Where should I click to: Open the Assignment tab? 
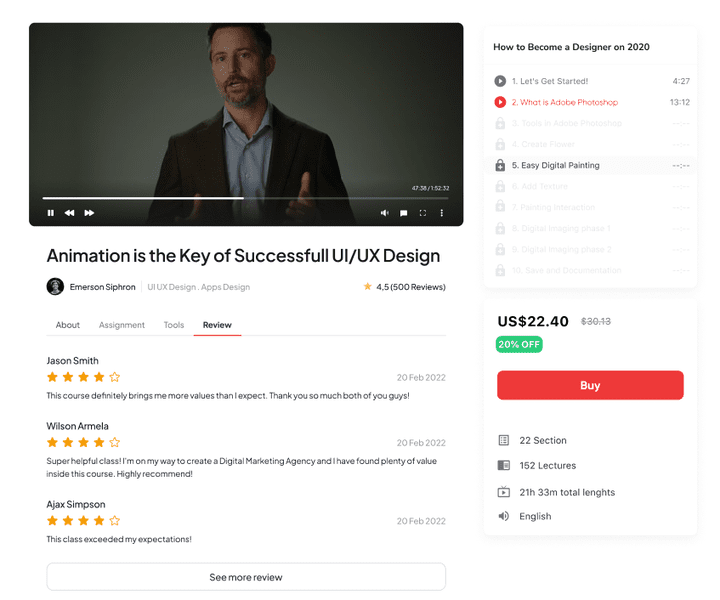coord(122,325)
